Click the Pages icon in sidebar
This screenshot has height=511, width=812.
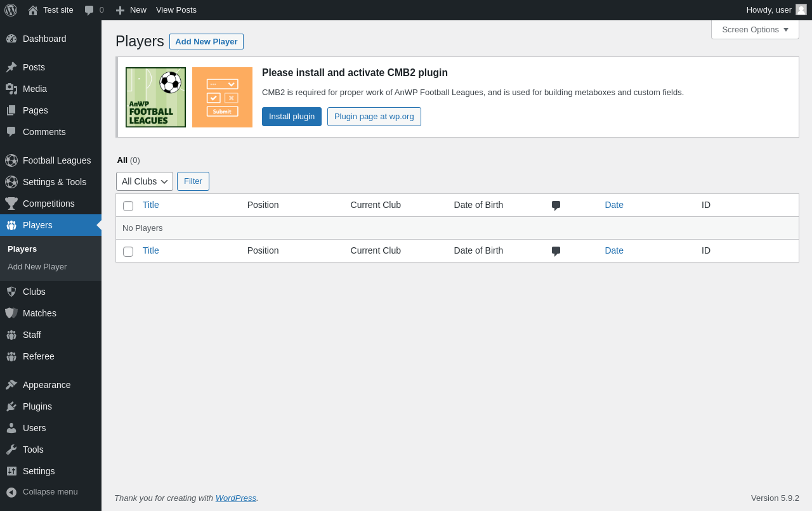point(11,110)
